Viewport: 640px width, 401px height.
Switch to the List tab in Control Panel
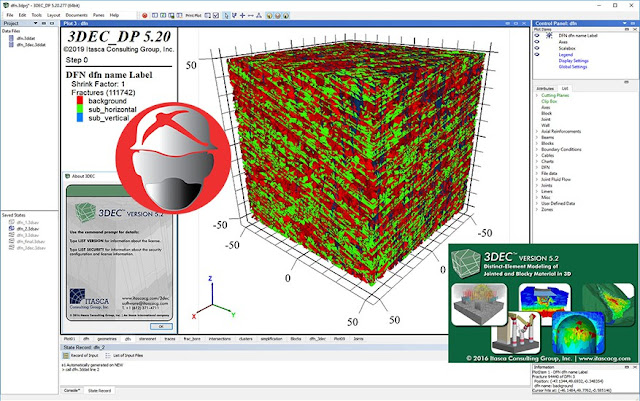(565, 88)
